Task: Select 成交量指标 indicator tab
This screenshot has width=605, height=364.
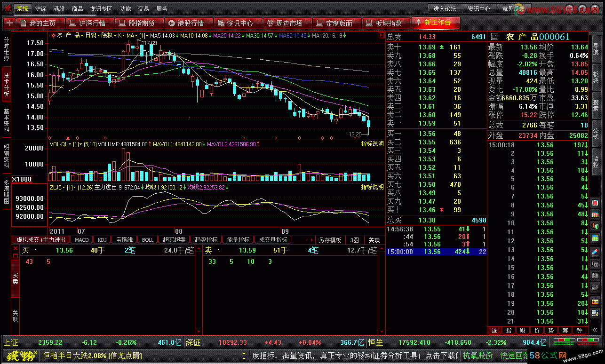Action: 273,240
